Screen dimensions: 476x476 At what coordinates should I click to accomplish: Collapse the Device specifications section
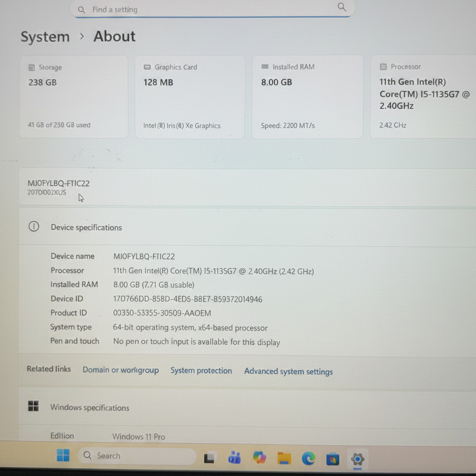247,227
